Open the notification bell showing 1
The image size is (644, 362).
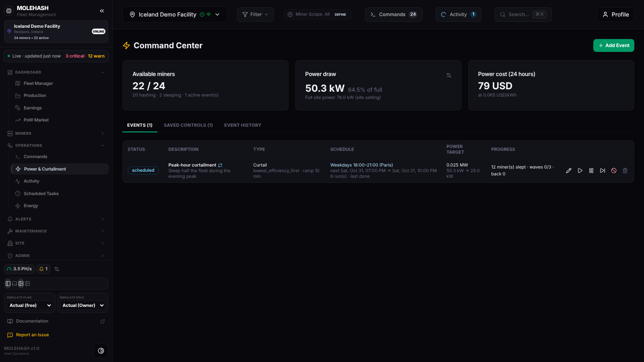point(43,269)
